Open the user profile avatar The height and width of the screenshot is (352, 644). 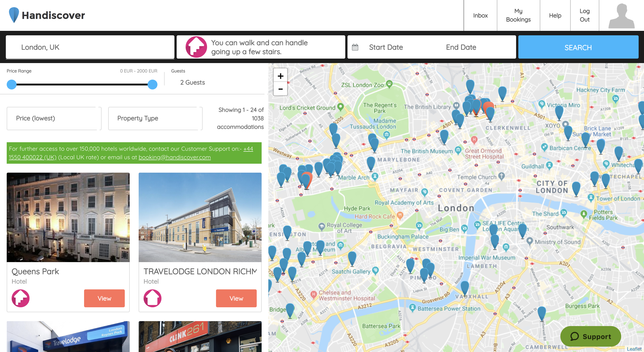[621, 15]
